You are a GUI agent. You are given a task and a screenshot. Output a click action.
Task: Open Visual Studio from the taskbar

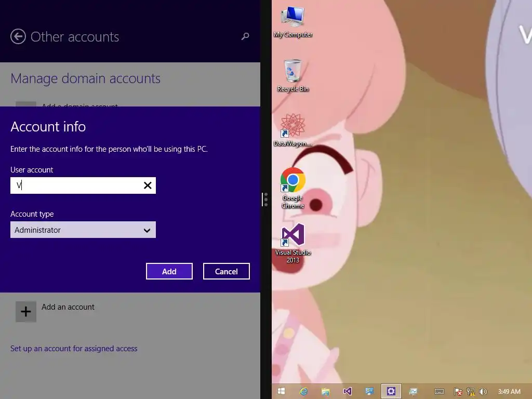coord(347,391)
